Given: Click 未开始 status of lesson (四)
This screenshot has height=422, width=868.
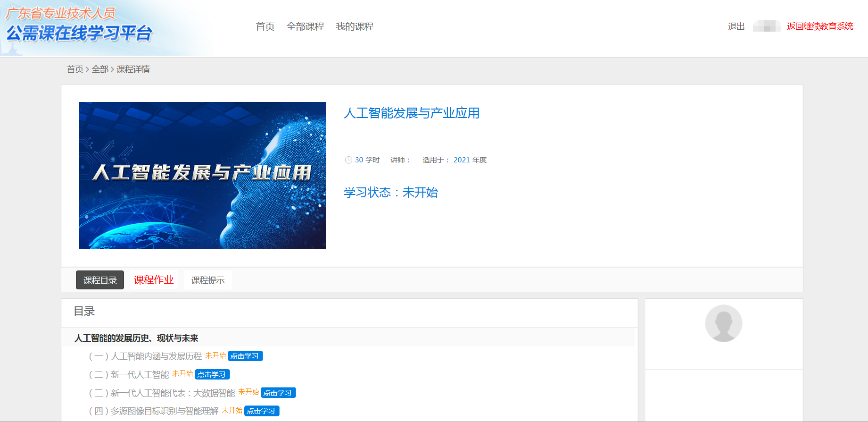Looking at the screenshot, I should click(232, 410).
